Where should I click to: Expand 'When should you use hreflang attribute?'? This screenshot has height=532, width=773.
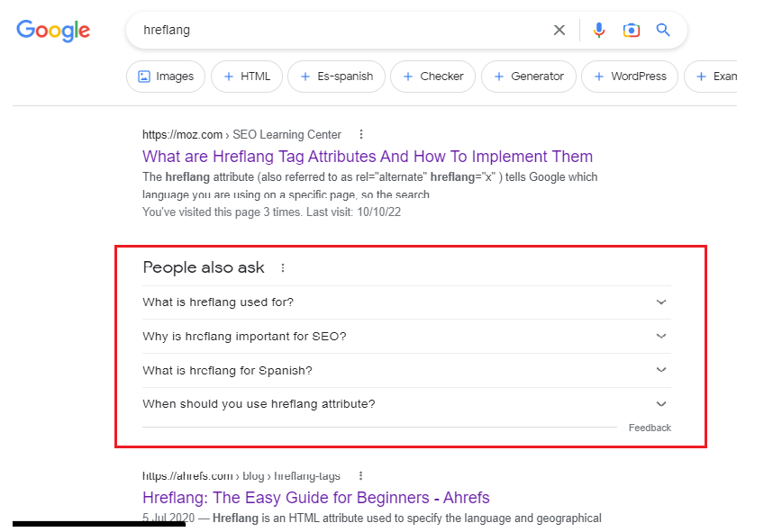point(406,404)
